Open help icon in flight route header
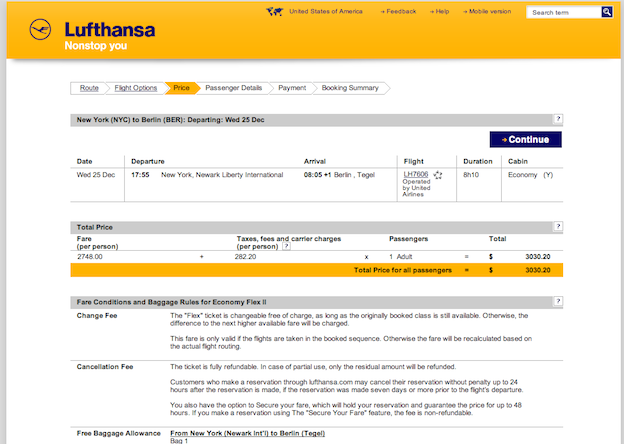The width and height of the screenshot is (624, 444). point(558,119)
